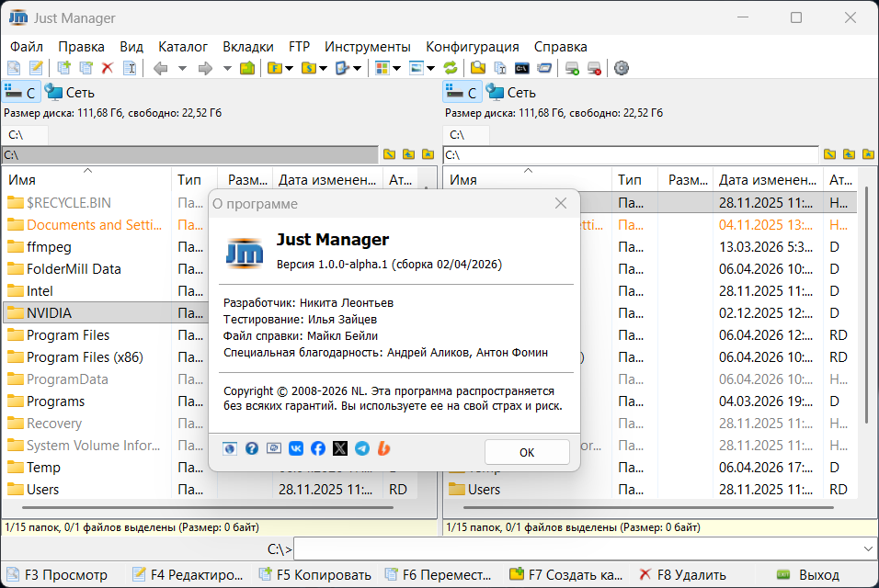Viewport: 879px width, 588px height.
Task: Sort right panel by Дата изменения column
Action: [768, 179]
